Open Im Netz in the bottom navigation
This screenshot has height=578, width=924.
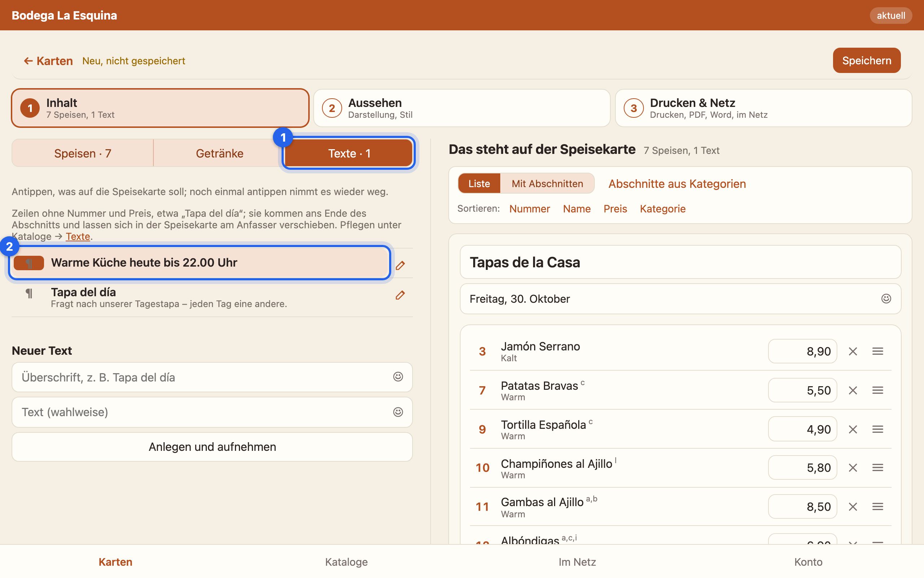pyautogui.click(x=577, y=561)
